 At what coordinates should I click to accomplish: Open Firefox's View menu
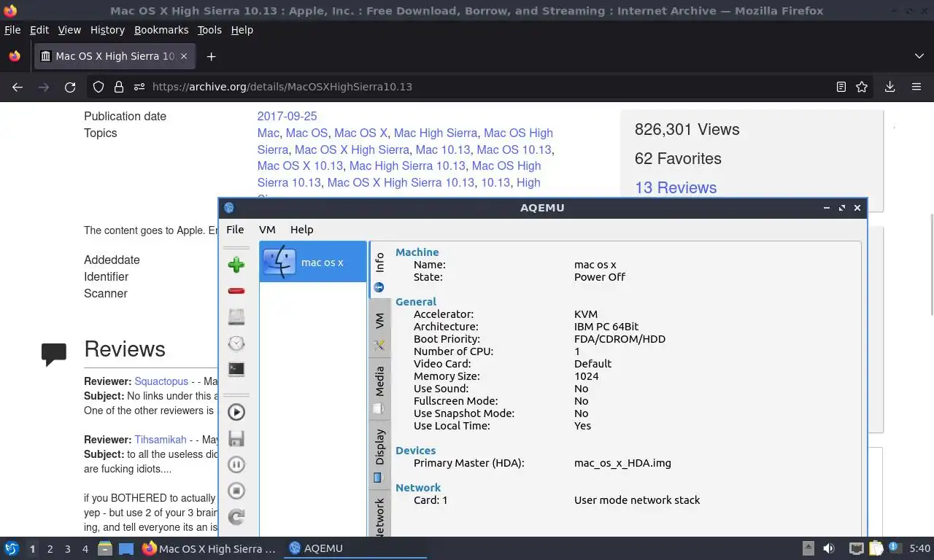[x=69, y=30]
